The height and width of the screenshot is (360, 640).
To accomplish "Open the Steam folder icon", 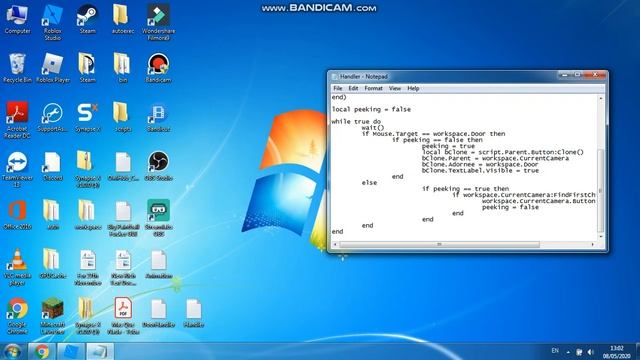I will click(87, 68).
